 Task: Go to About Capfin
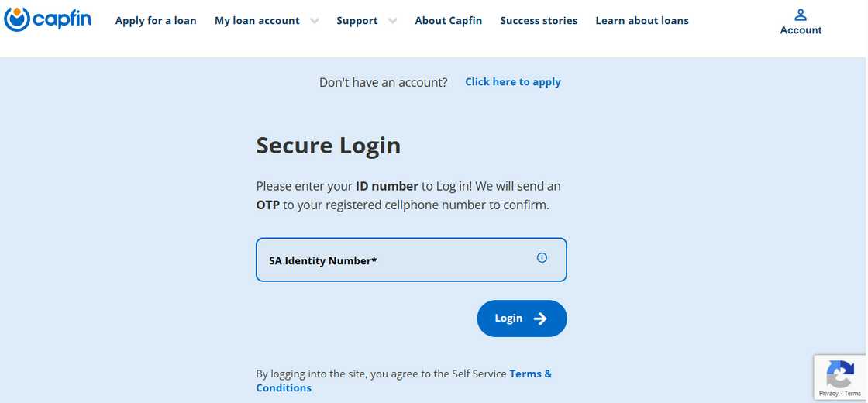point(448,21)
